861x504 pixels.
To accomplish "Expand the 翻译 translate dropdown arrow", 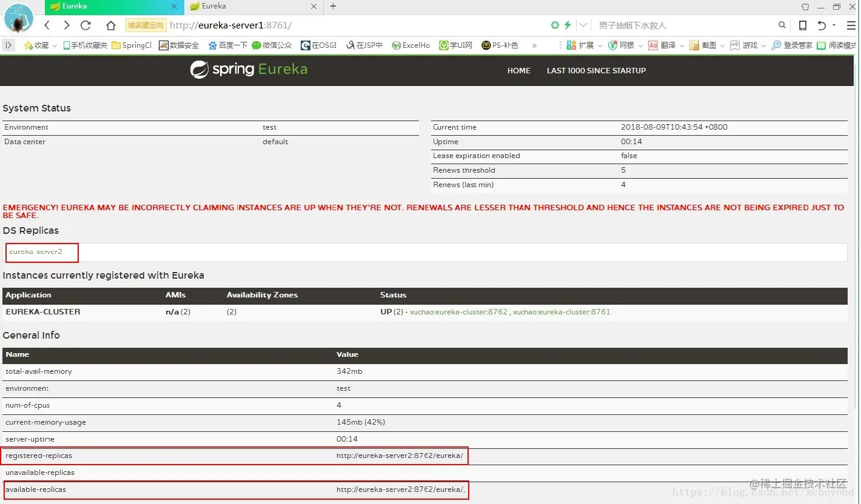I will tap(682, 45).
